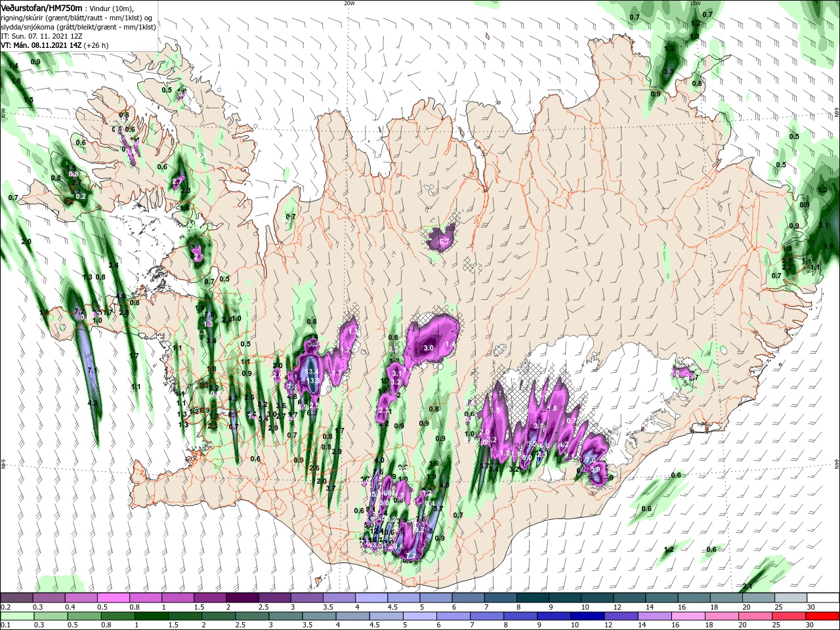Click the valid time 'VT: Mán. 08.11.2021 14Z'

pos(41,46)
